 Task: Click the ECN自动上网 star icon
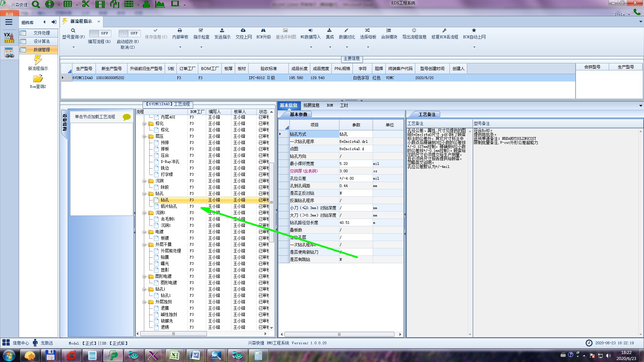[474, 31]
